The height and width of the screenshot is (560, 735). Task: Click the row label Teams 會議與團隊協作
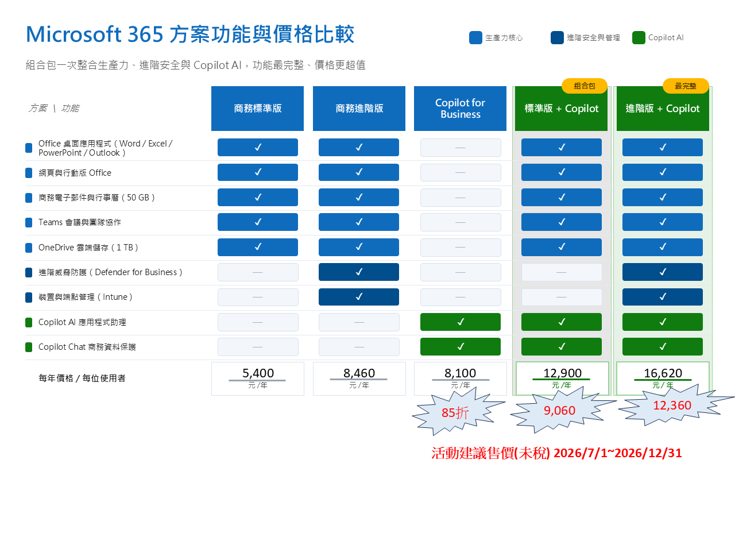tap(80, 222)
